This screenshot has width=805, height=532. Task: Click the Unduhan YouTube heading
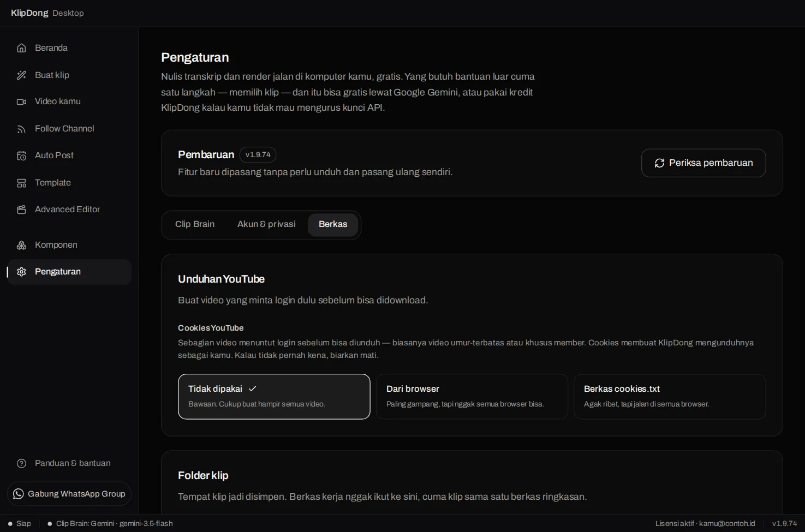click(x=221, y=279)
